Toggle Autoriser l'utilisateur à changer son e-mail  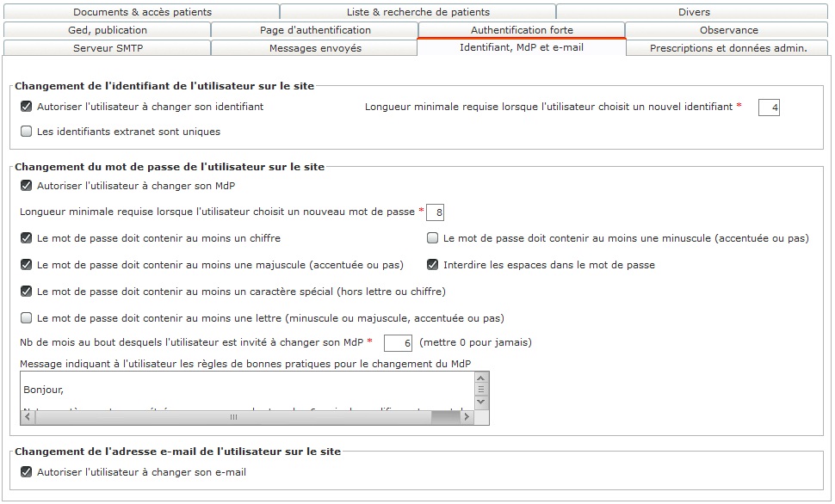(x=26, y=472)
